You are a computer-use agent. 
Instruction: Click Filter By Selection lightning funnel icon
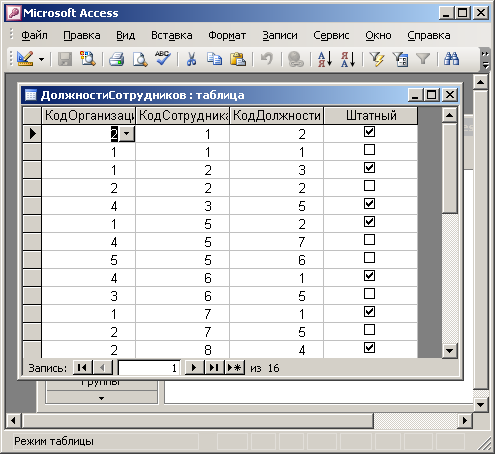[377, 59]
